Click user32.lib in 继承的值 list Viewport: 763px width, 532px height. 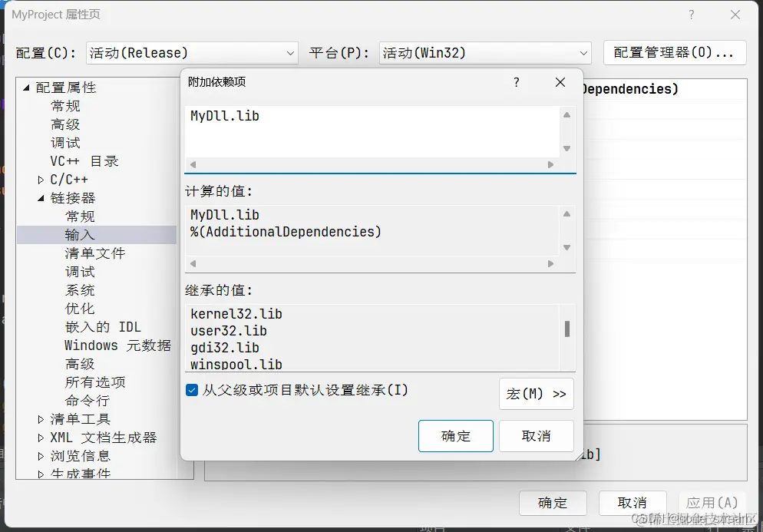pos(229,331)
